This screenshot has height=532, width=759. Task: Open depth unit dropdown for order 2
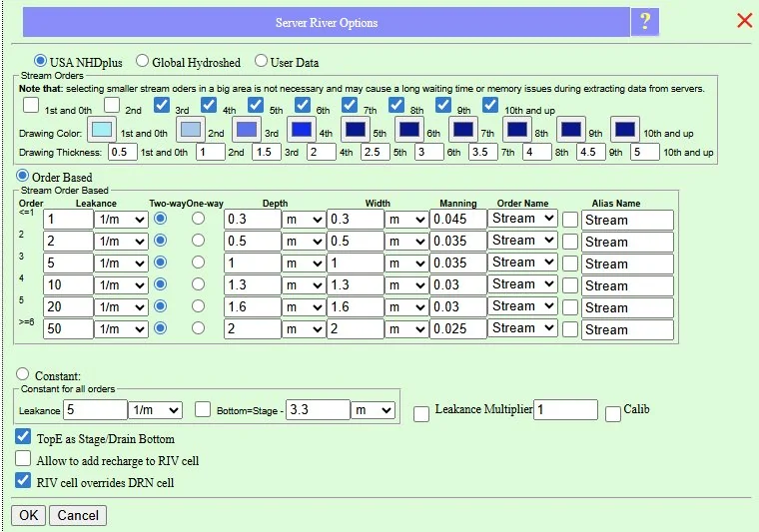click(304, 241)
